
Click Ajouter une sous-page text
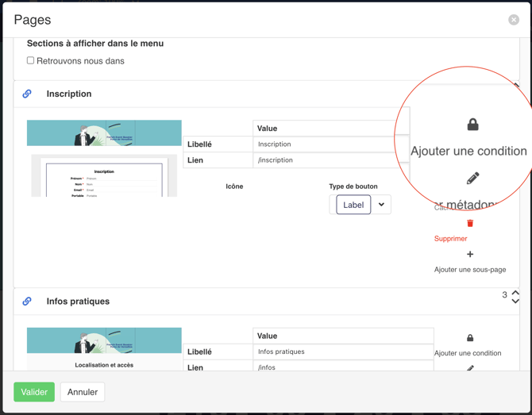tap(469, 270)
